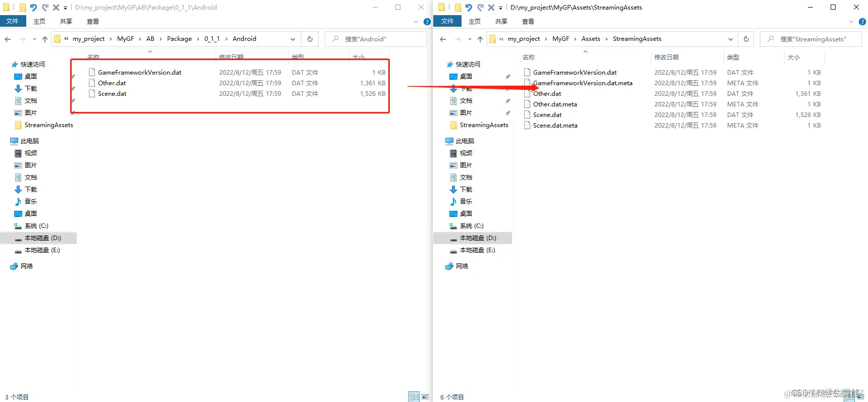Sort by 大小 column in right window
This screenshot has height=402, width=868.
[794, 57]
